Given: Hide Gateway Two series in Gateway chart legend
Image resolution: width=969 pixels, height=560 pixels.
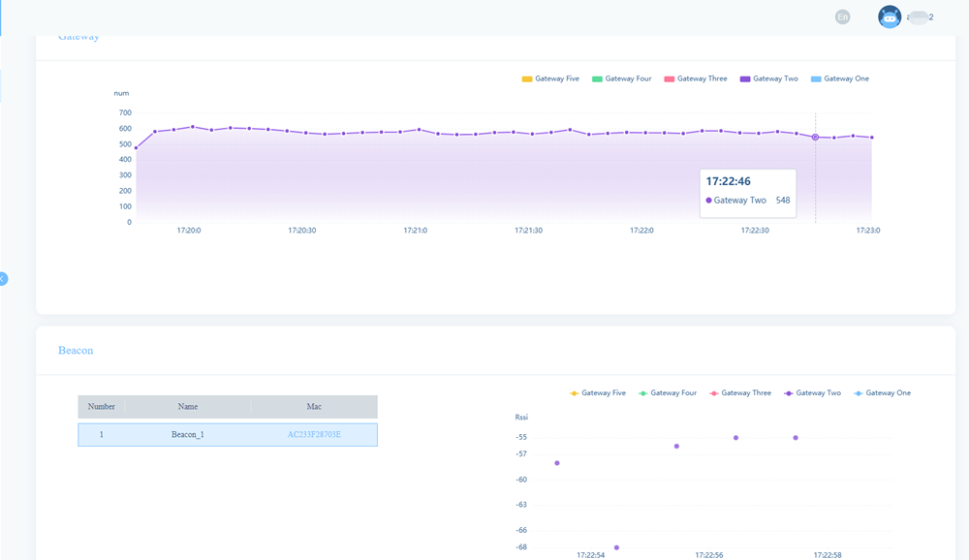Looking at the screenshot, I should [x=768, y=78].
